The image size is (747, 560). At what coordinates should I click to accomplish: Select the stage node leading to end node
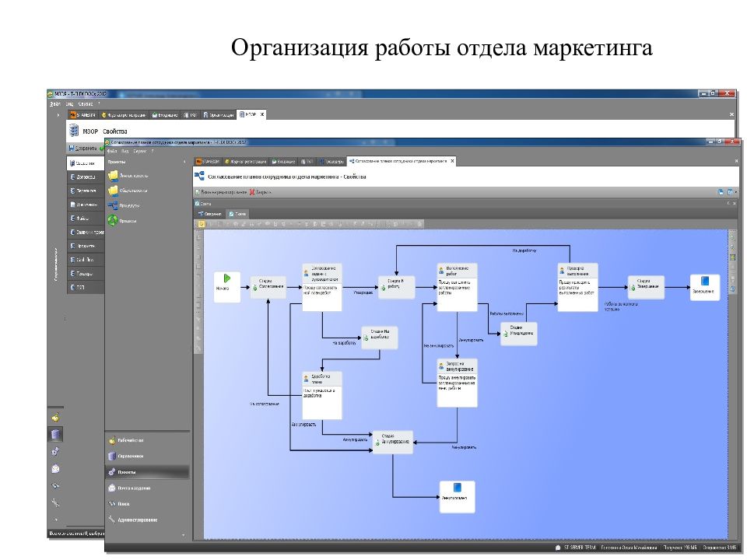tap(646, 287)
